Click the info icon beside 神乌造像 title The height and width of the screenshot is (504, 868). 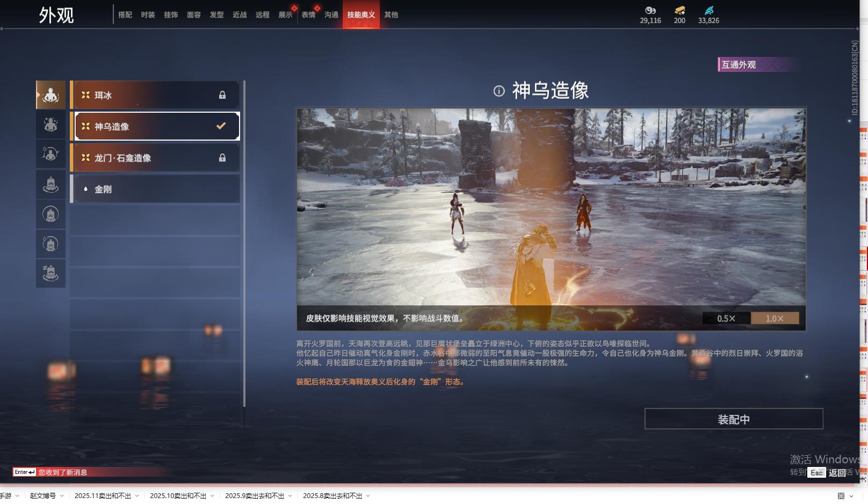(499, 91)
